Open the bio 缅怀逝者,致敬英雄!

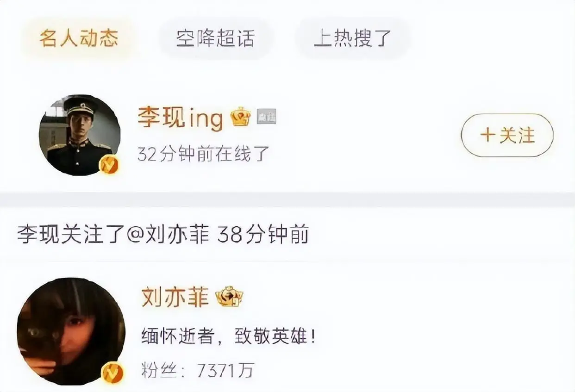229,336
